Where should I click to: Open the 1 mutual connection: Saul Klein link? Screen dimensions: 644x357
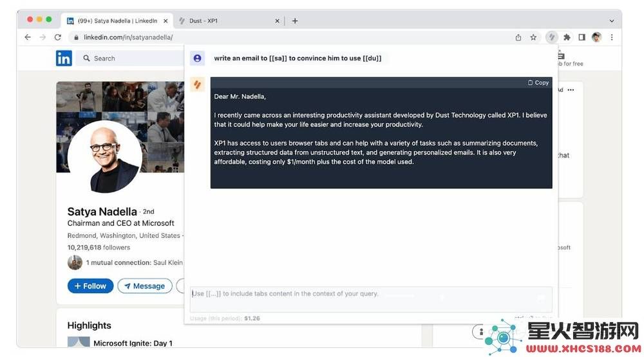tap(135, 262)
